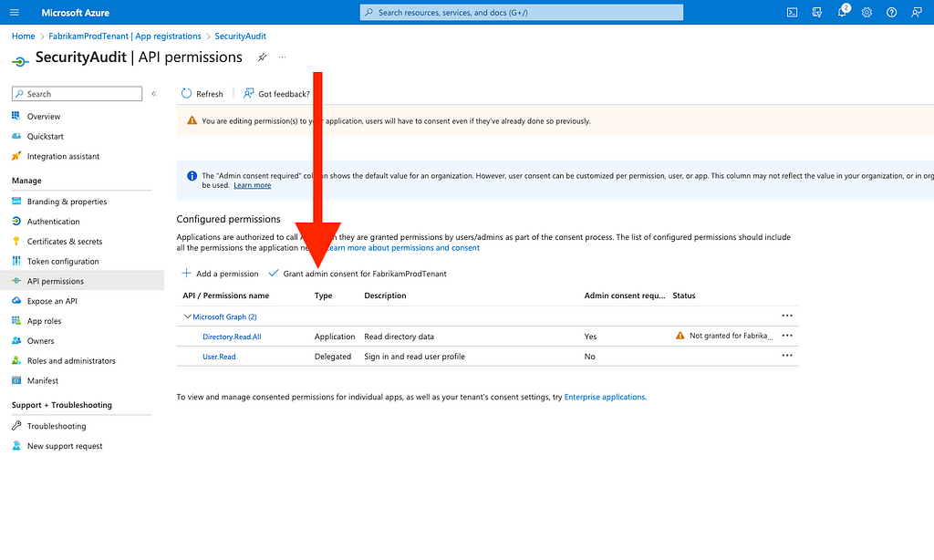934x560 pixels.
Task: Open the notifications bell
Action: pos(842,12)
